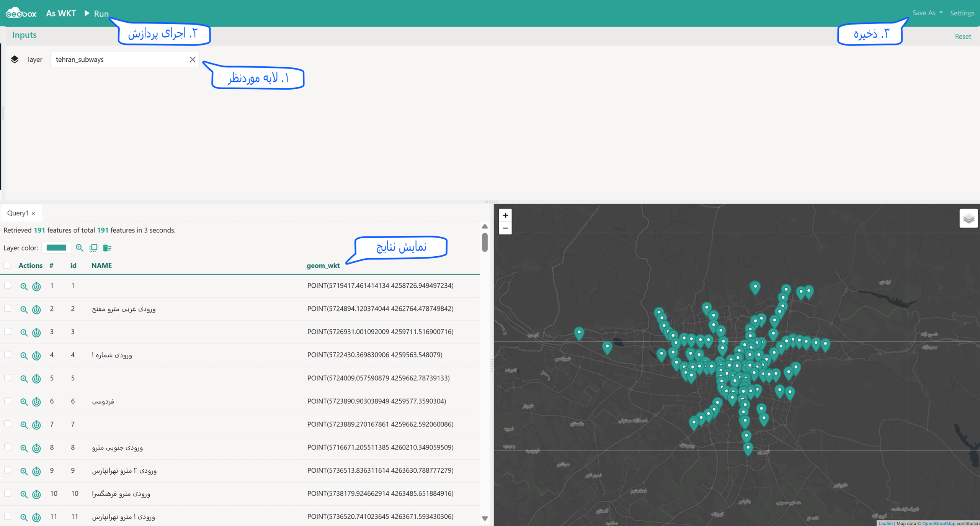Click the flash feature icon in row 3
This screenshot has width=980, height=526.
[36, 332]
